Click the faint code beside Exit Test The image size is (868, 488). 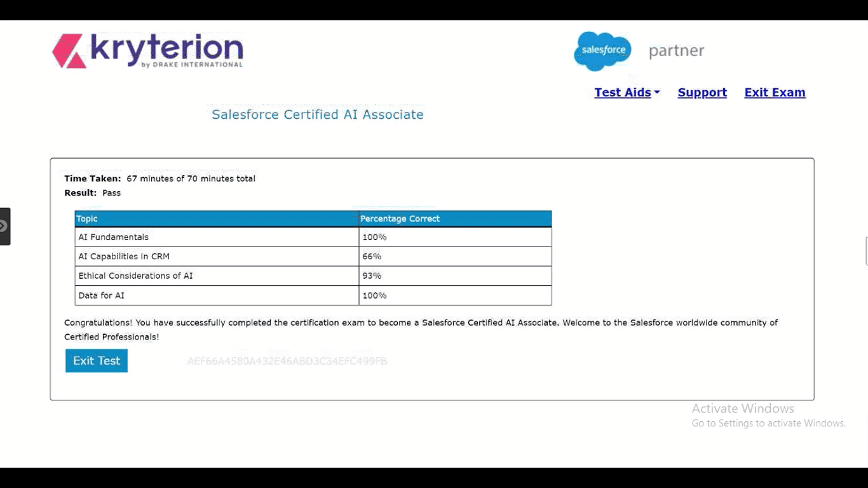click(287, 362)
